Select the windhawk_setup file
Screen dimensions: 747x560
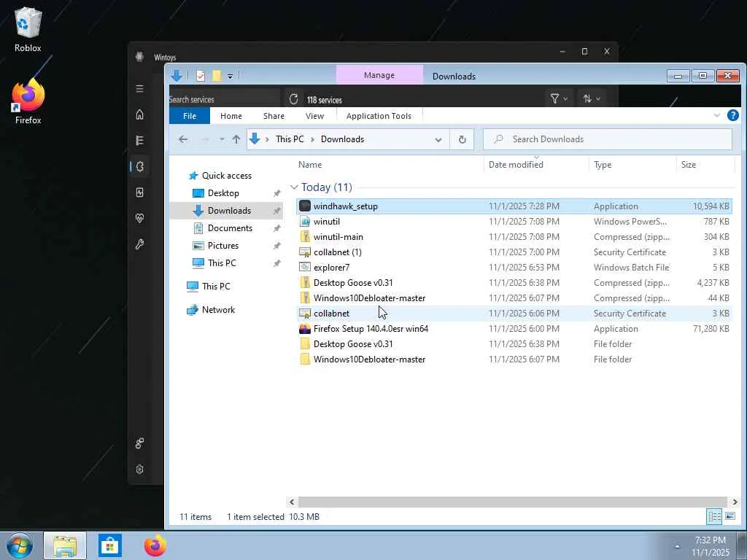click(514, 206)
